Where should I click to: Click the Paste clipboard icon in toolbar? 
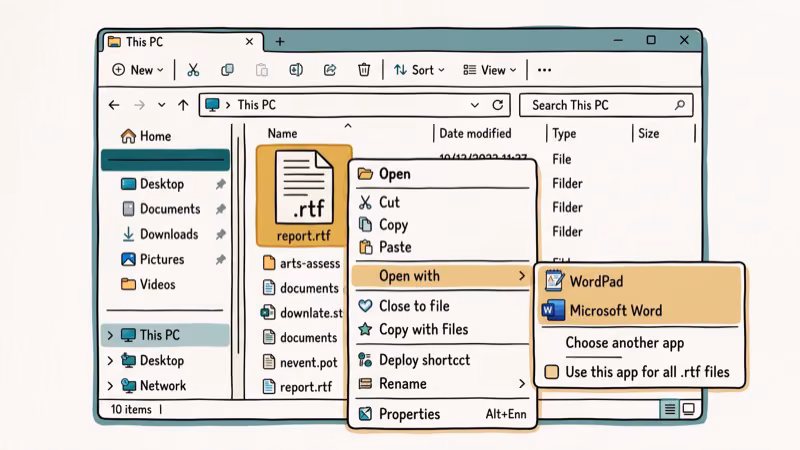(262, 70)
